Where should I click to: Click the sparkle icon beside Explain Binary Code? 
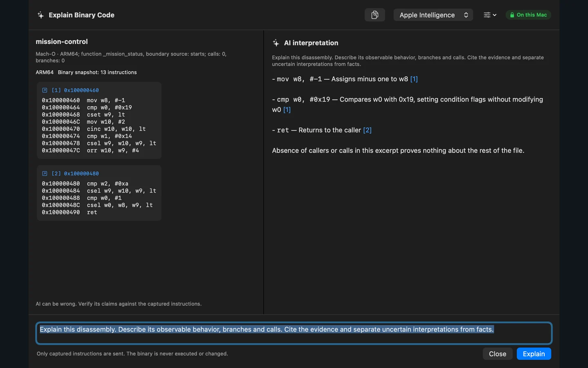(40, 15)
